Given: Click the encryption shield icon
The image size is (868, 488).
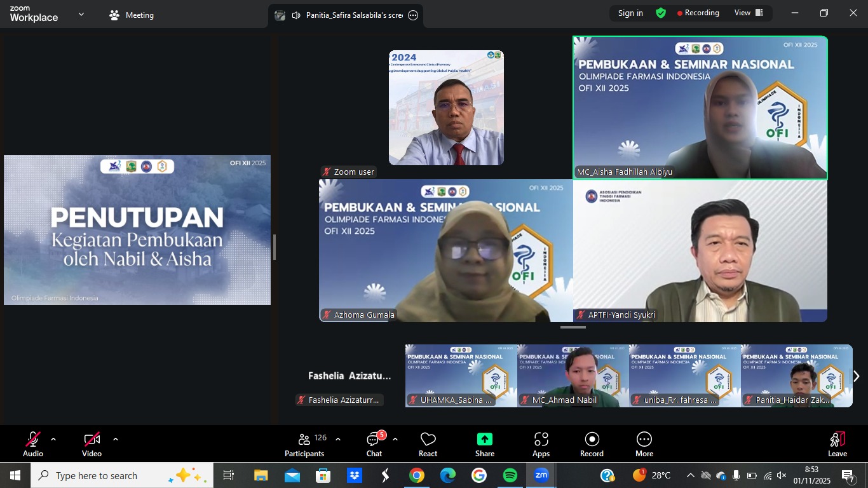Looking at the screenshot, I should coord(661,13).
